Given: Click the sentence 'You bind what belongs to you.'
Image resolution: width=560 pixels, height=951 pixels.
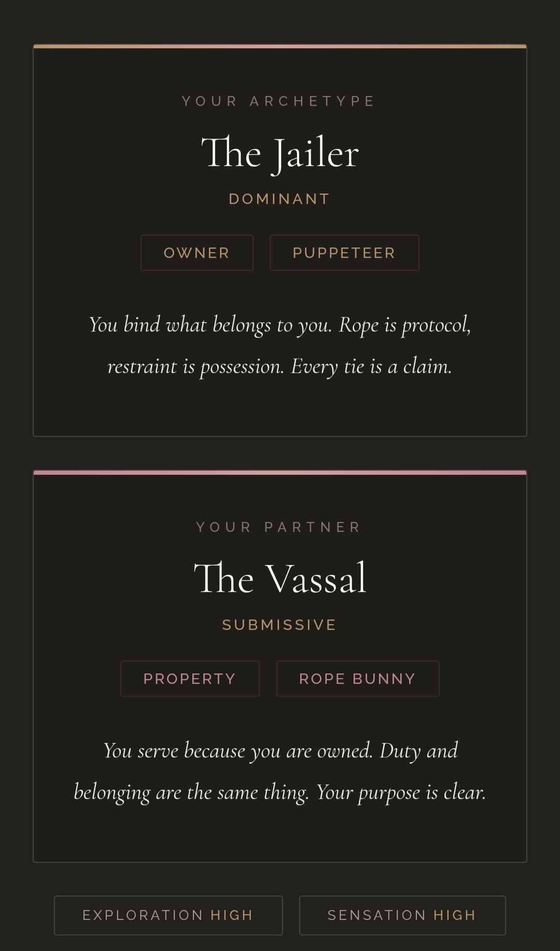Looking at the screenshot, I should click(210, 325).
